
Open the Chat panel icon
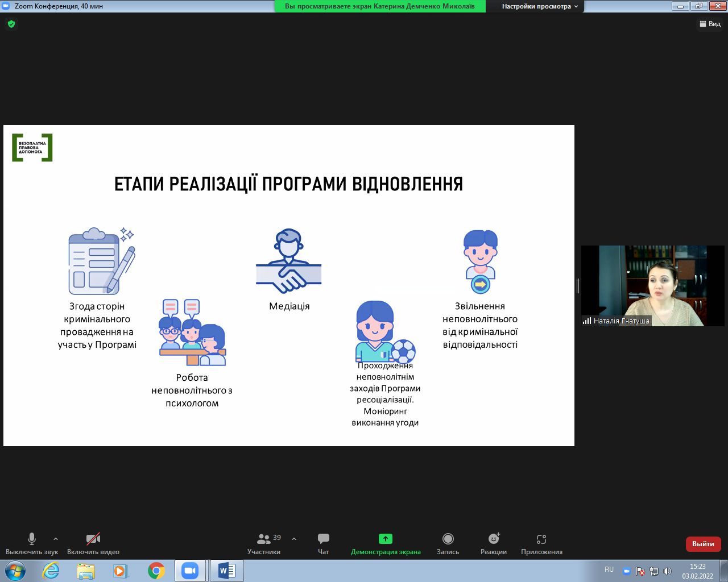pyautogui.click(x=323, y=539)
